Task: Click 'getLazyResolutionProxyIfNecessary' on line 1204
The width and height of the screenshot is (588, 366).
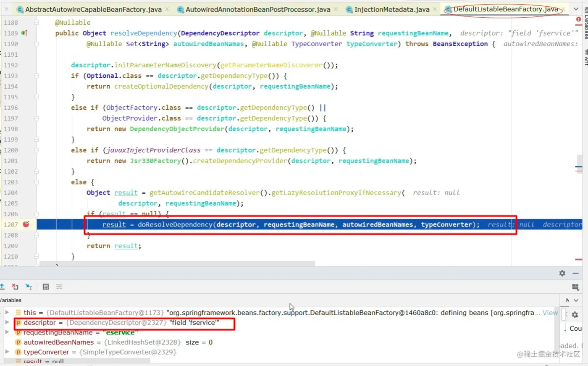Action: (x=336, y=192)
